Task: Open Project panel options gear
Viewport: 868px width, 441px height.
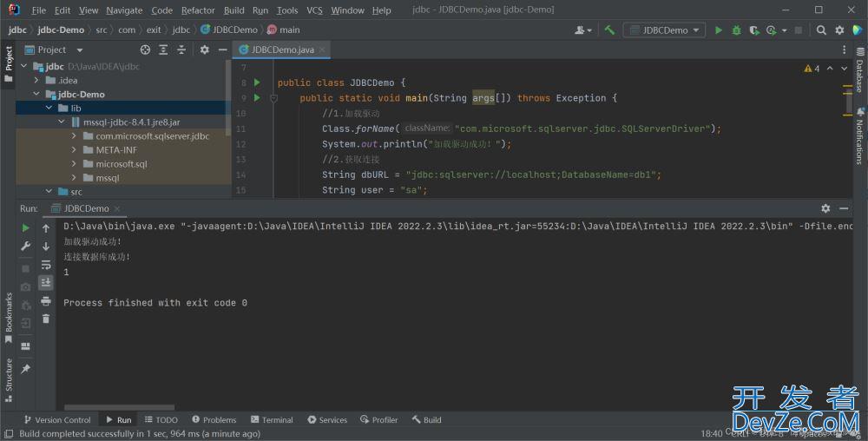Action: tap(204, 49)
